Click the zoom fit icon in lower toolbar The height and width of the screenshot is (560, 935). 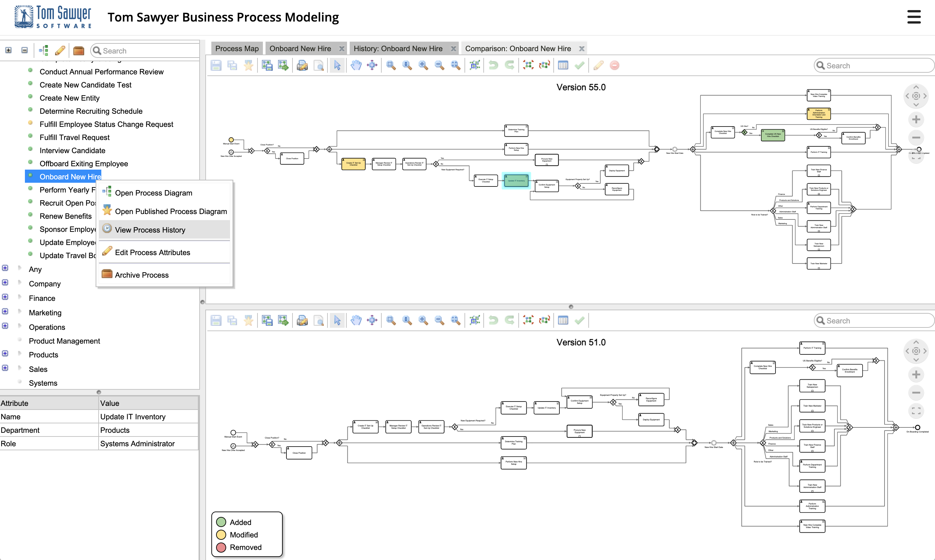point(455,320)
